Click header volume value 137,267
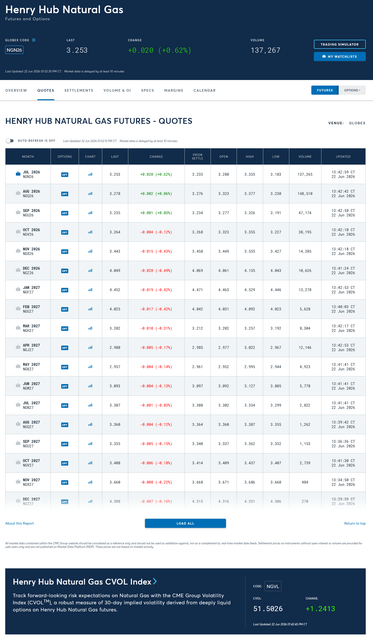The width and height of the screenshot is (373, 640). (x=266, y=50)
